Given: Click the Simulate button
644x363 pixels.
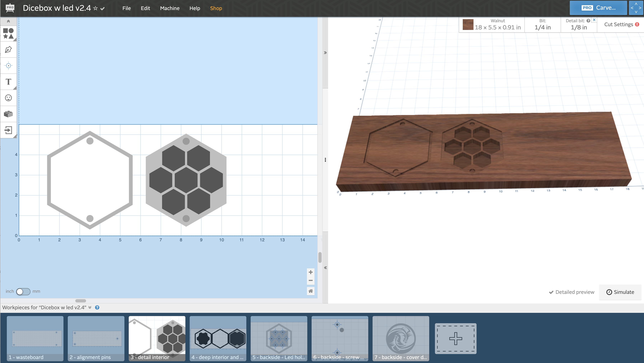Looking at the screenshot, I should [x=620, y=292].
